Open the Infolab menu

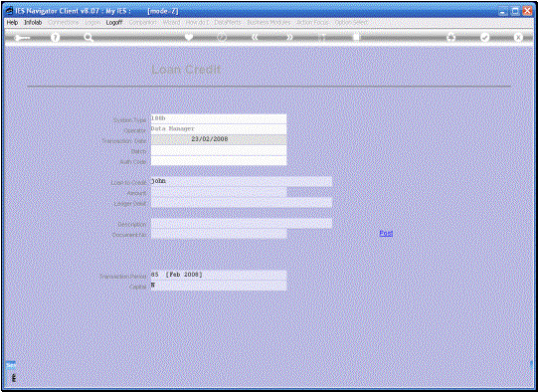click(x=33, y=22)
